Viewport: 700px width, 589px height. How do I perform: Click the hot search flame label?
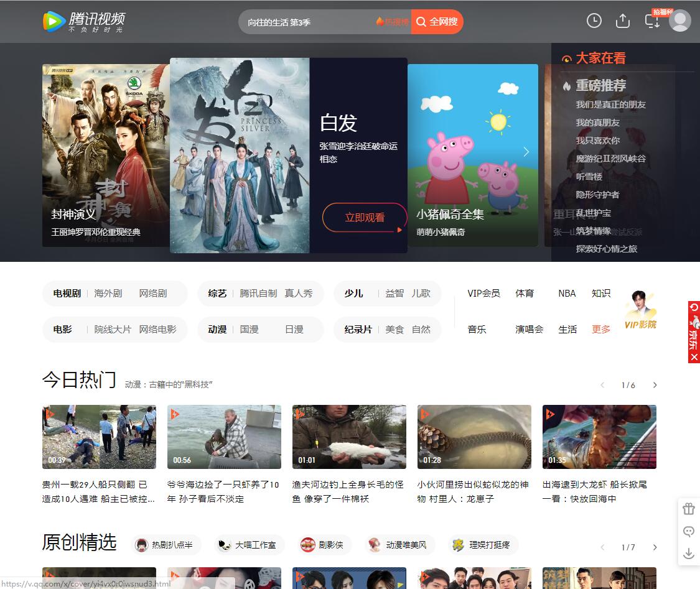[393, 21]
